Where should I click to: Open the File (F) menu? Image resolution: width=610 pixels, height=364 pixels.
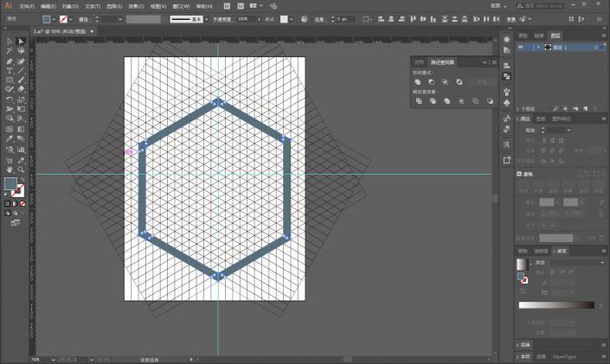(27, 6)
